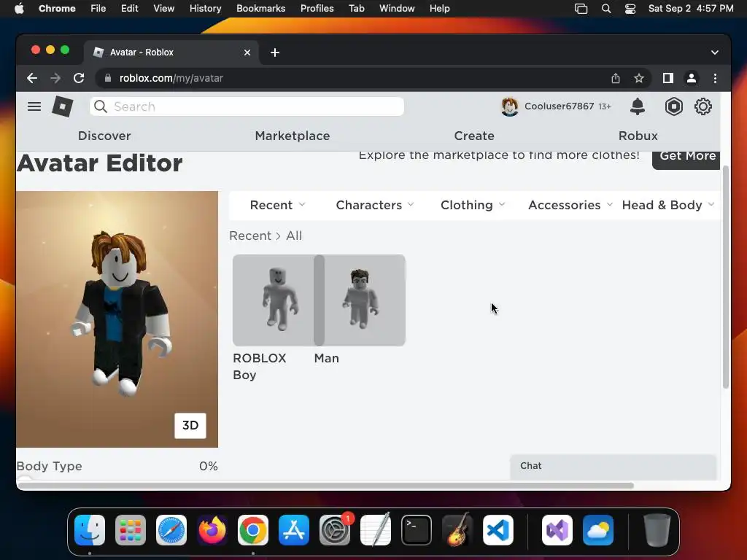
Task: Click the Man item name
Action: coord(326,358)
